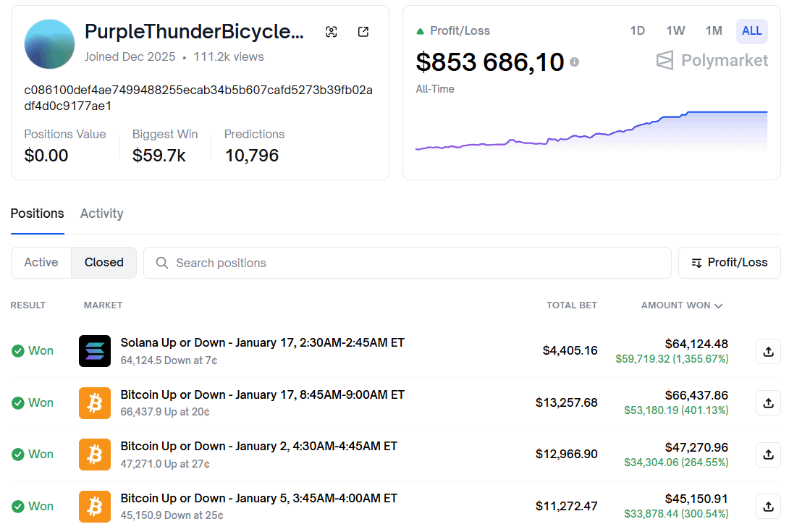This screenshot has height=532, width=789.
Task: Open Bitcoin Up or Down January 2 market
Action: click(258, 447)
